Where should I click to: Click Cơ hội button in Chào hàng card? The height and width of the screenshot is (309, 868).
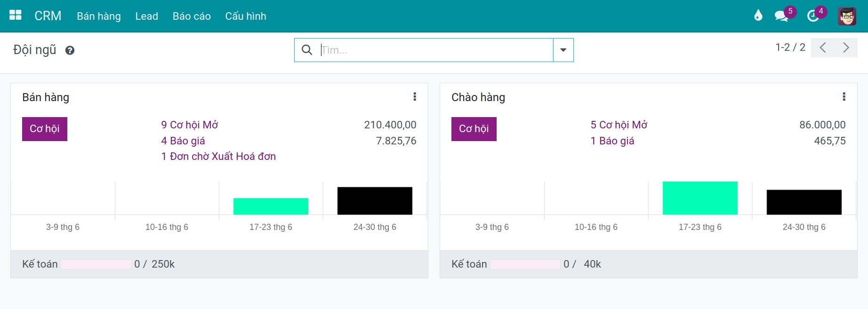[474, 129]
